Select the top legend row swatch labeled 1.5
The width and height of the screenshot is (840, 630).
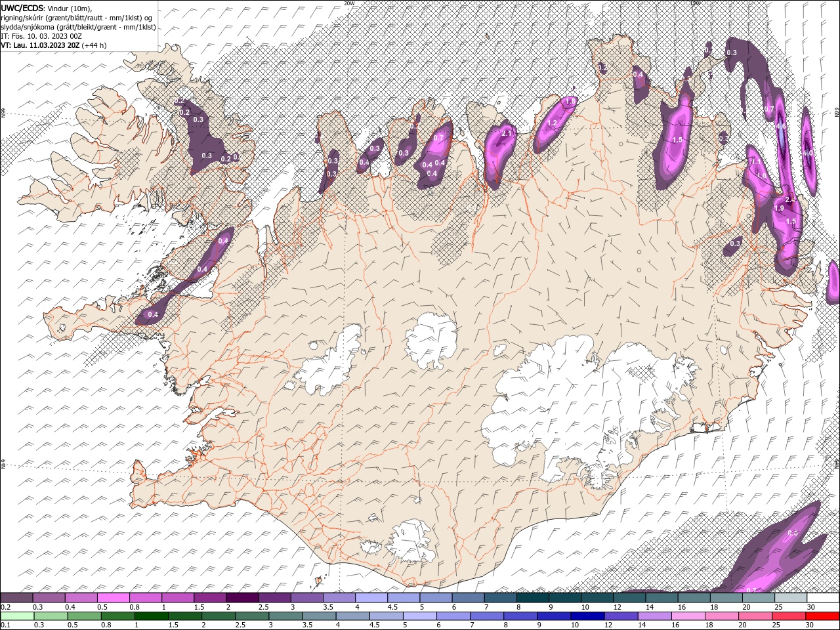pyautogui.click(x=209, y=598)
